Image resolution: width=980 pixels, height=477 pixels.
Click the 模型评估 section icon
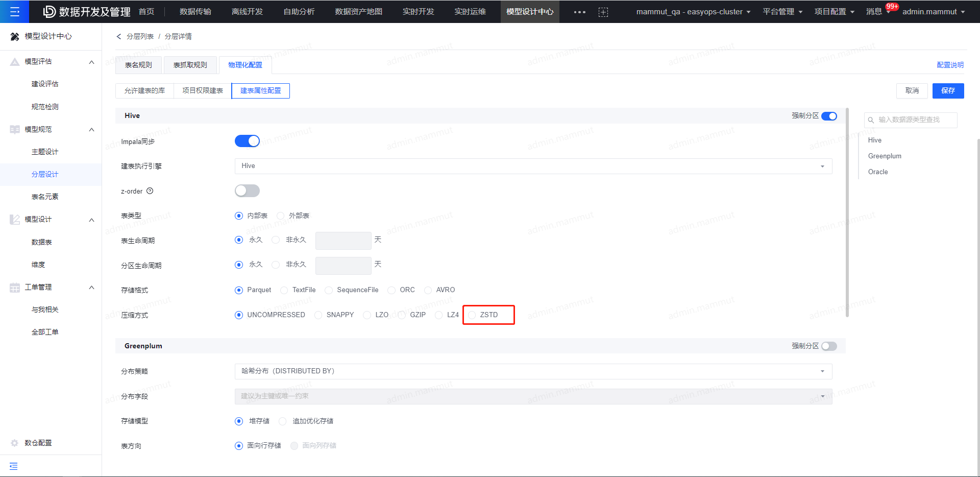(x=15, y=61)
